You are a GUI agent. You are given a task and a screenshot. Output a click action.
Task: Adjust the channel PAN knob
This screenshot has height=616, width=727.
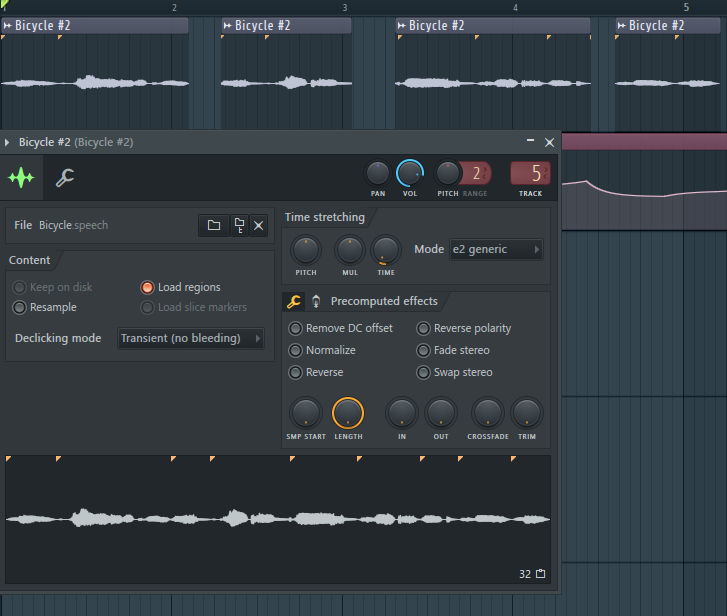coord(378,173)
